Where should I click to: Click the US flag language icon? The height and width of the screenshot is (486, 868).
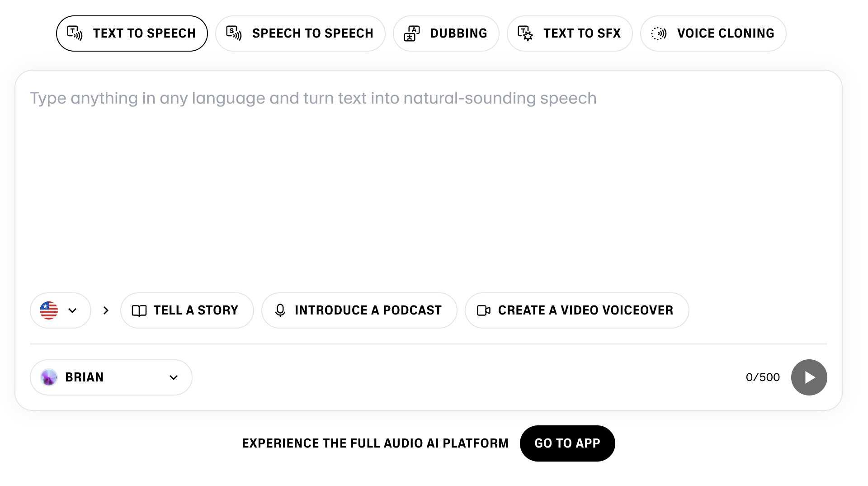click(49, 310)
